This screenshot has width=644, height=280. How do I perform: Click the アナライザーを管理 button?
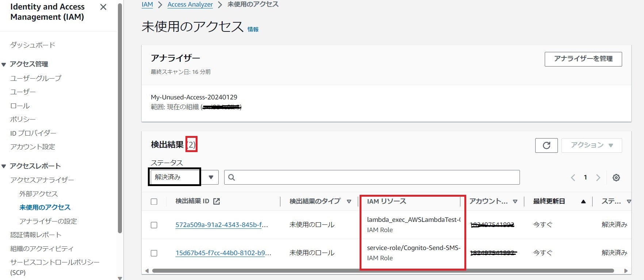(x=583, y=59)
